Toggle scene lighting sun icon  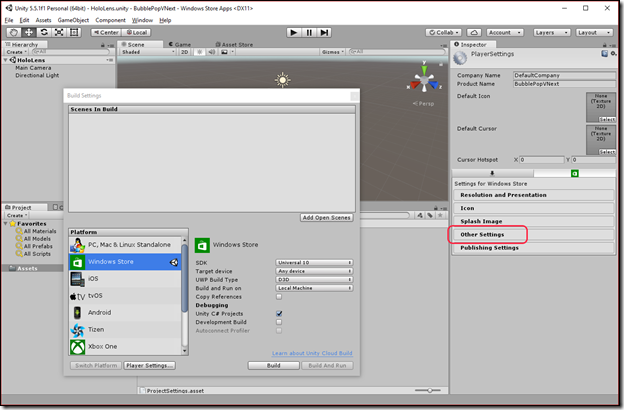[x=200, y=52]
